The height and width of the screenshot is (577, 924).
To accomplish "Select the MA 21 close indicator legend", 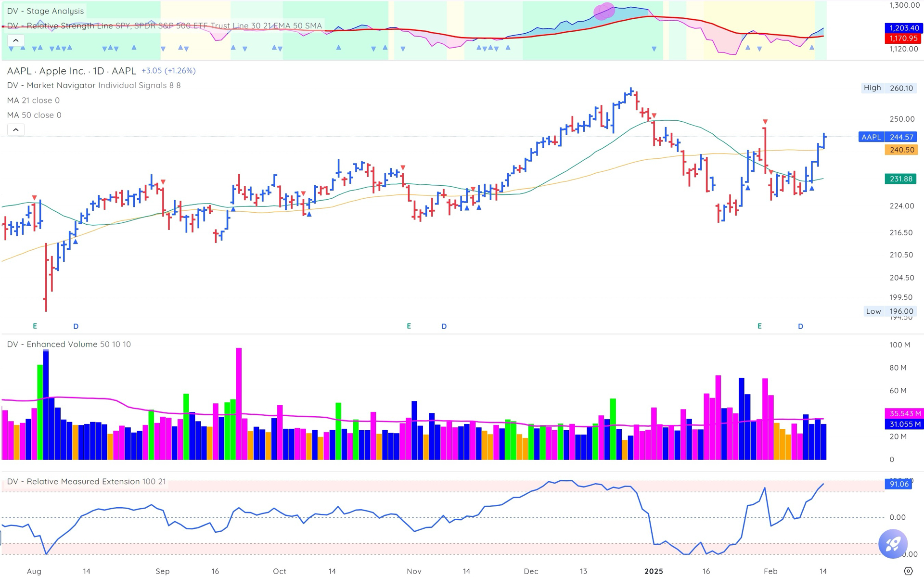I will (33, 101).
